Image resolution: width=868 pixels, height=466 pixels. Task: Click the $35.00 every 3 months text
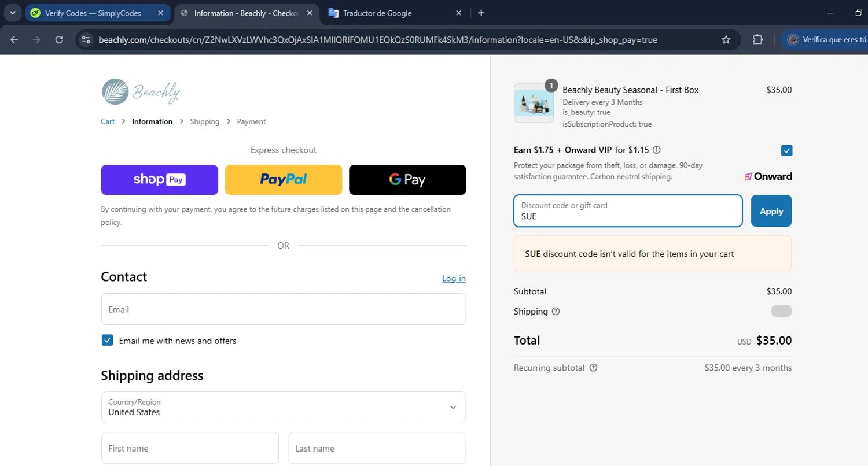pyautogui.click(x=748, y=368)
